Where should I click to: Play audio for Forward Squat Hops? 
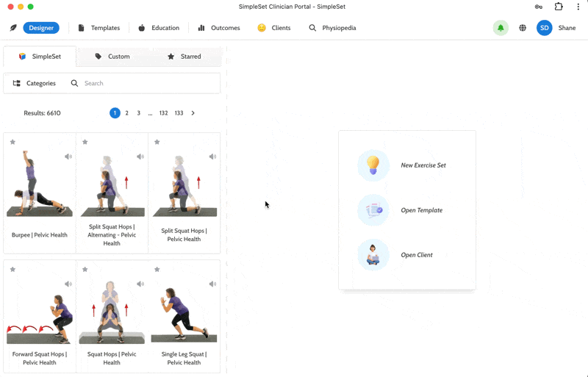pos(68,284)
